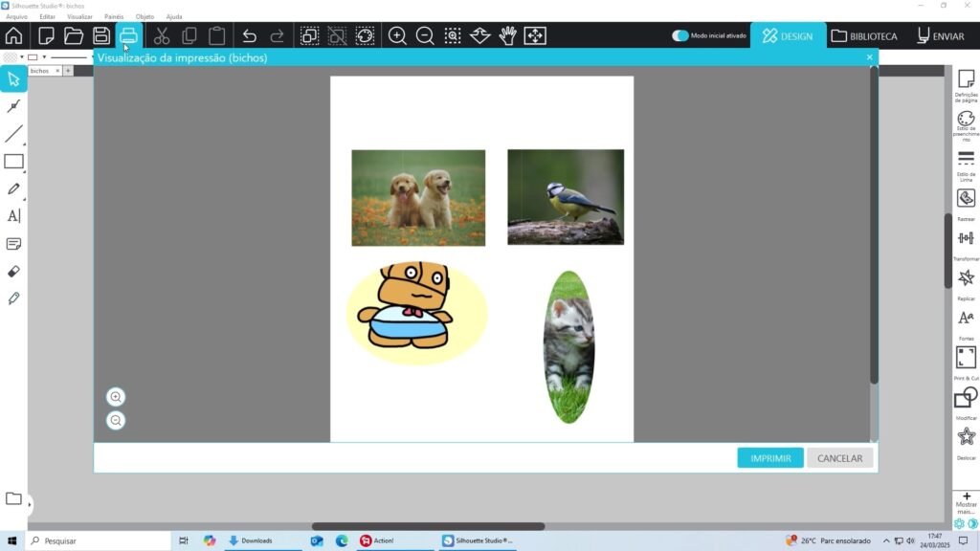Click the Copy icon in the toolbar

click(x=189, y=35)
